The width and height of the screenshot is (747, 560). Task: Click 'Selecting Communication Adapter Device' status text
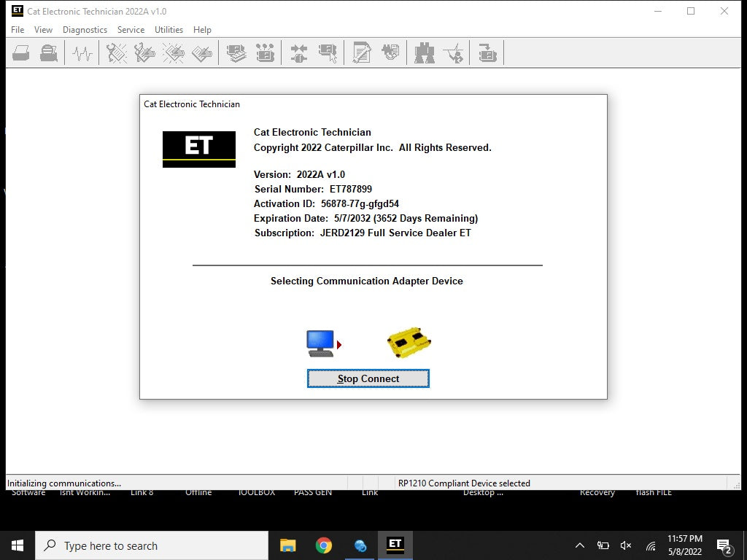pyautogui.click(x=367, y=281)
